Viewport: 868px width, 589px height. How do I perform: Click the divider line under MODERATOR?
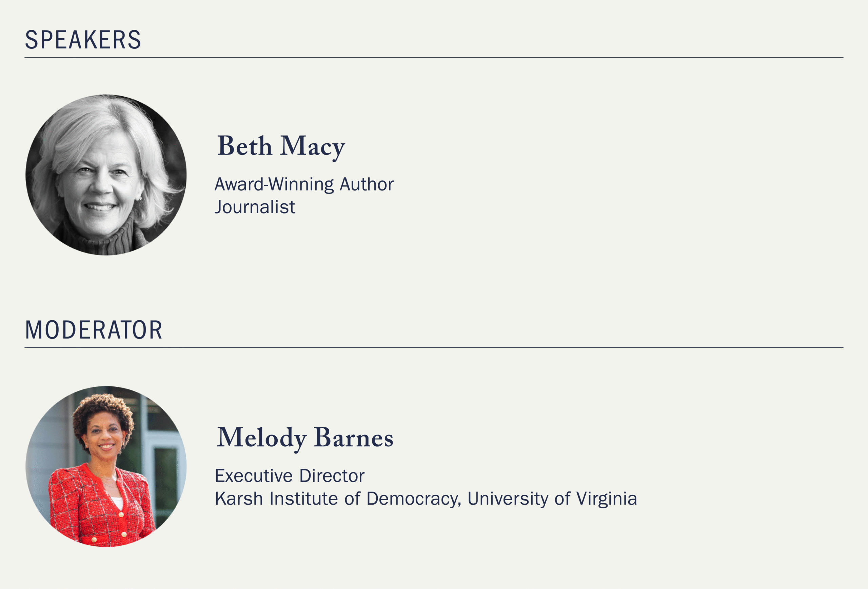click(x=434, y=347)
